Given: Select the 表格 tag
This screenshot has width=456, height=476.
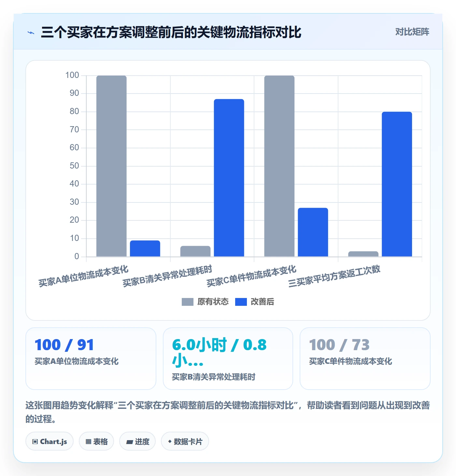Looking at the screenshot, I should click(x=96, y=441).
